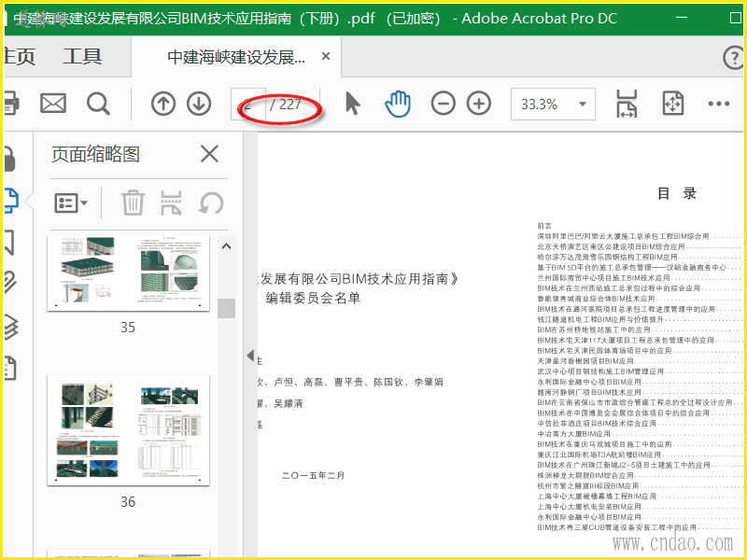Screen dimensions: 747x560
Task: Click fit-width scrolling mode icon
Action: pos(627,104)
